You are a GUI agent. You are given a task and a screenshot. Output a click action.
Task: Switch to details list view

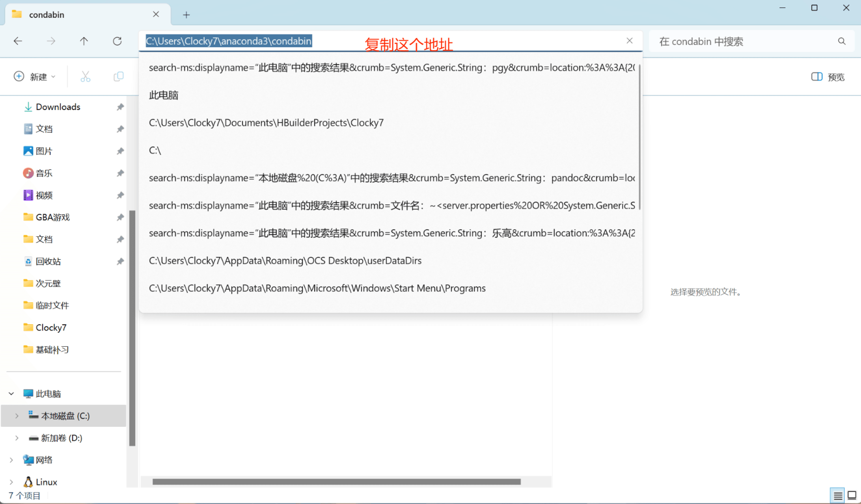838,495
